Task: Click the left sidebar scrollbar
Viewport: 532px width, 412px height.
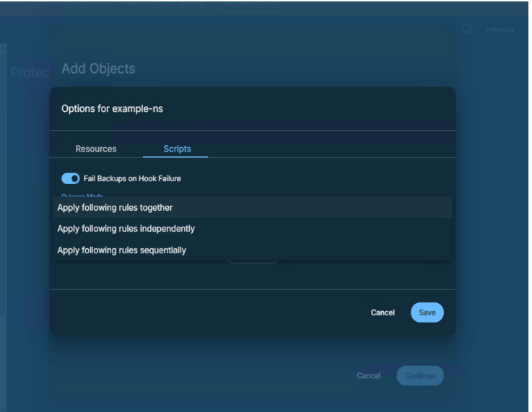Action: coord(3,180)
